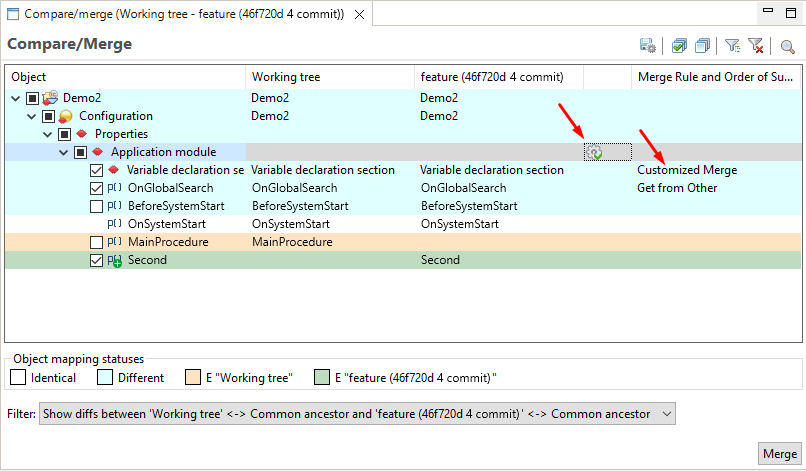Click the Working tree column header
The image size is (806, 471).
pos(329,77)
